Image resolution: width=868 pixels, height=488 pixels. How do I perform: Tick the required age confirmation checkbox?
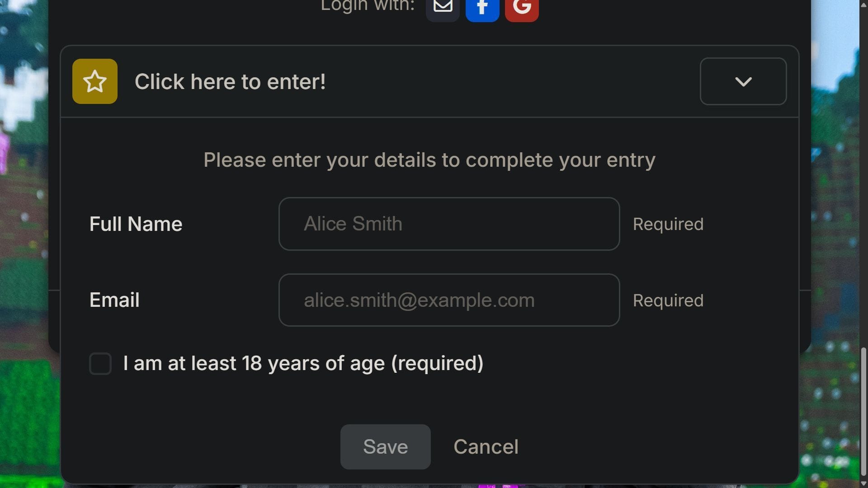(100, 363)
